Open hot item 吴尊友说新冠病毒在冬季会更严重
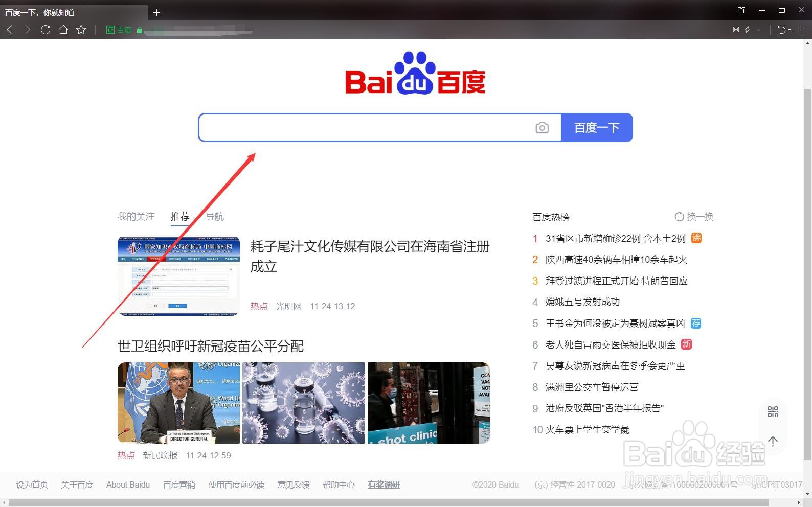The height and width of the screenshot is (507, 812). (615, 366)
